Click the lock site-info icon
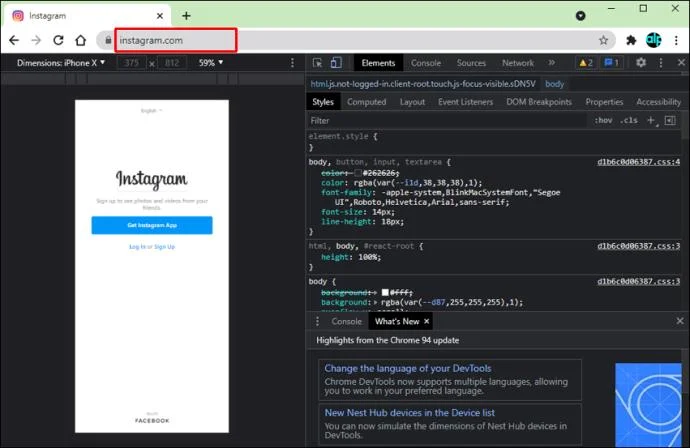The width and height of the screenshot is (690, 448). point(108,40)
